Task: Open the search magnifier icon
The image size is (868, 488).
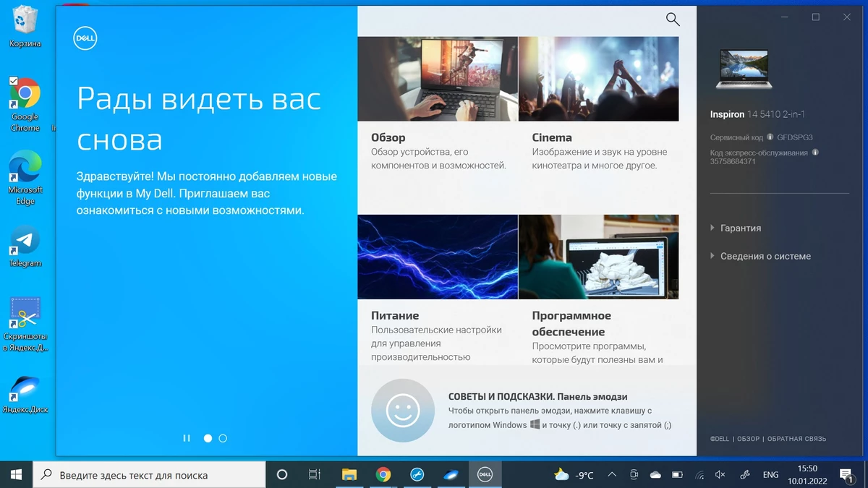Action: click(x=673, y=20)
